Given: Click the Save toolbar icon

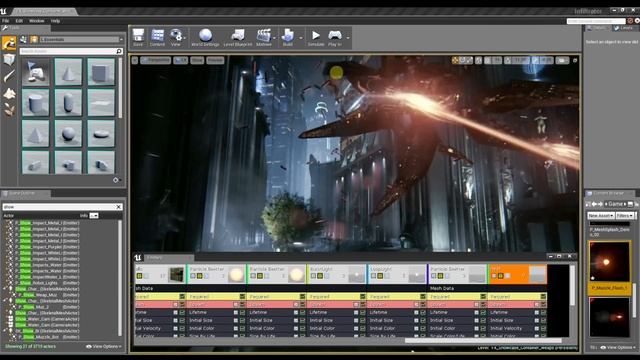Looking at the screenshot, I should pyautogui.click(x=138, y=37).
